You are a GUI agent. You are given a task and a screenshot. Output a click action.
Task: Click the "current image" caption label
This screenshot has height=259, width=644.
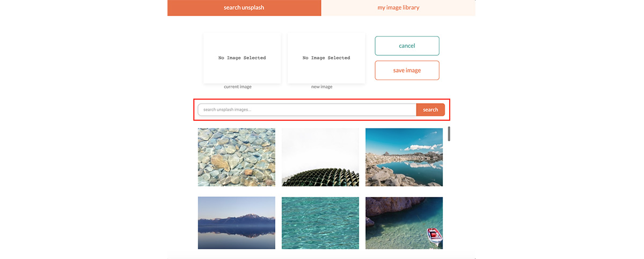(238, 87)
